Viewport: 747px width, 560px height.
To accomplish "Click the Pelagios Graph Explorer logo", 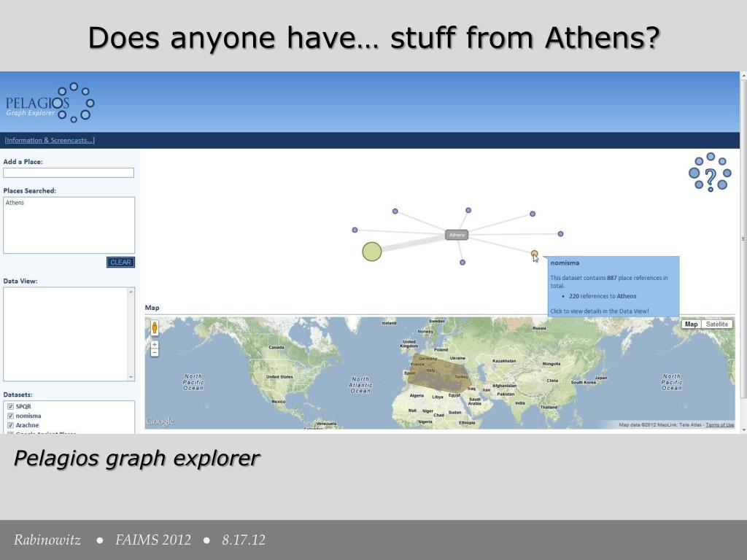I will tap(50, 103).
